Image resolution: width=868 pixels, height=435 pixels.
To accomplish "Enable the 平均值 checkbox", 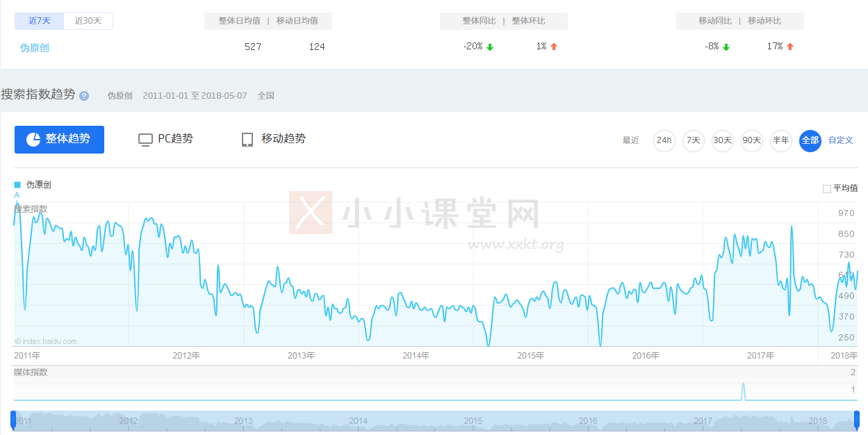I will click(826, 188).
